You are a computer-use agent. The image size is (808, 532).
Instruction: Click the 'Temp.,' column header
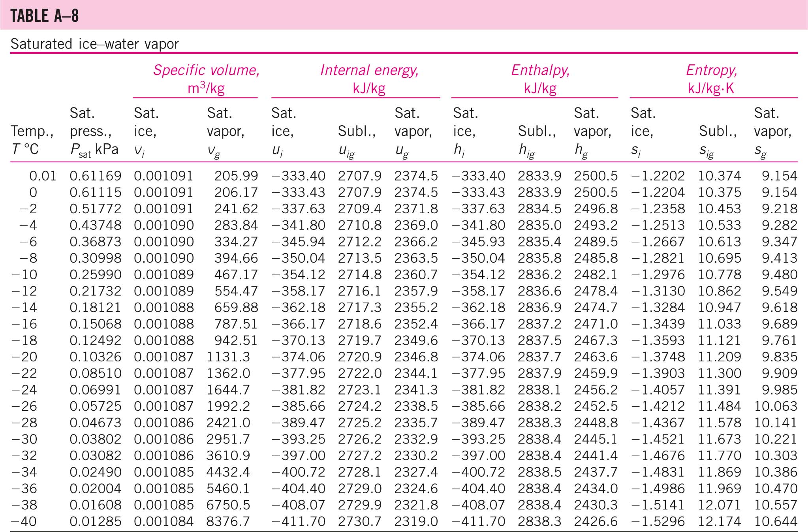click(x=32, y=131)
